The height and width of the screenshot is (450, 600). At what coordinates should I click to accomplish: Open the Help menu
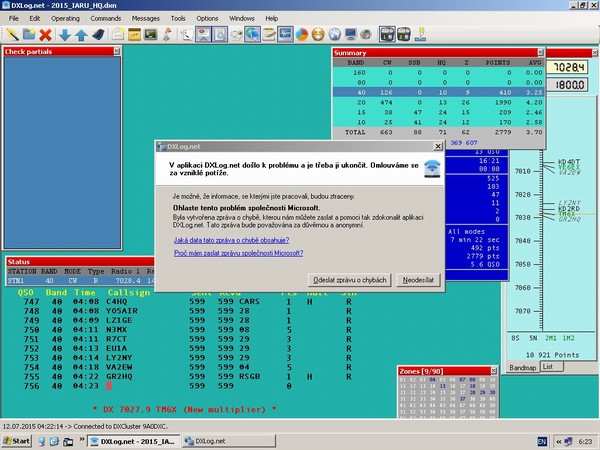click(x=272, y=18)
